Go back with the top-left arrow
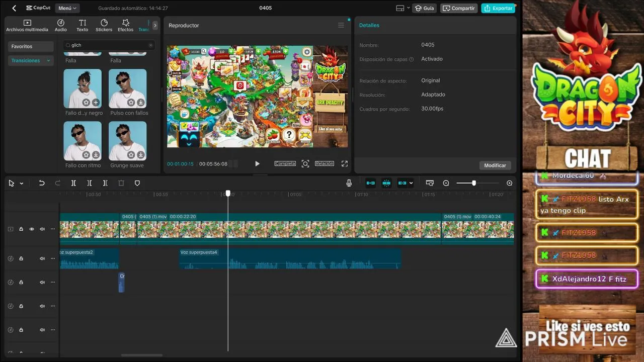Viewport: 644px width, 362px height. click(14, 8)
